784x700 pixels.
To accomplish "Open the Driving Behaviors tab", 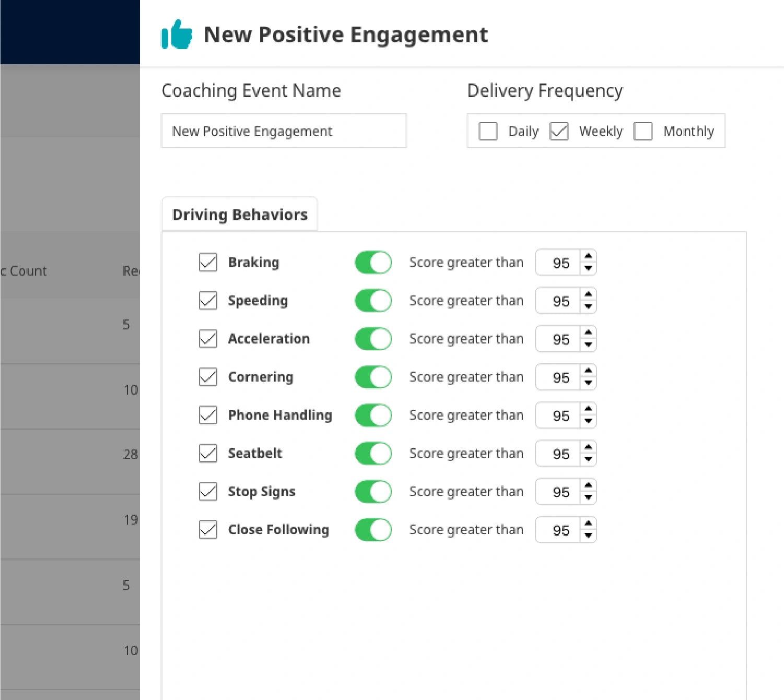I will click(240, 215).
